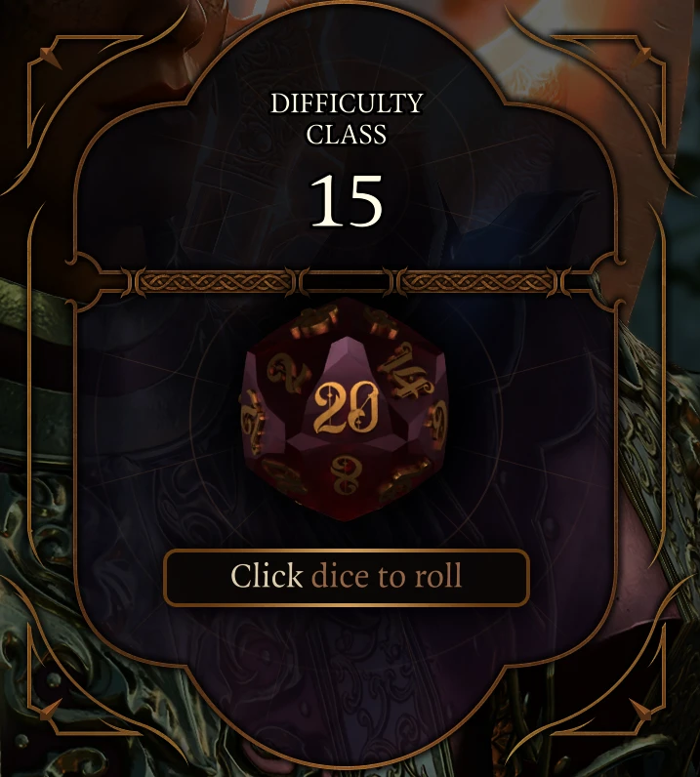This screenshot has height=777, width=700.
Task: Click the "Click dice to roll" button
Action: [347, 577]
